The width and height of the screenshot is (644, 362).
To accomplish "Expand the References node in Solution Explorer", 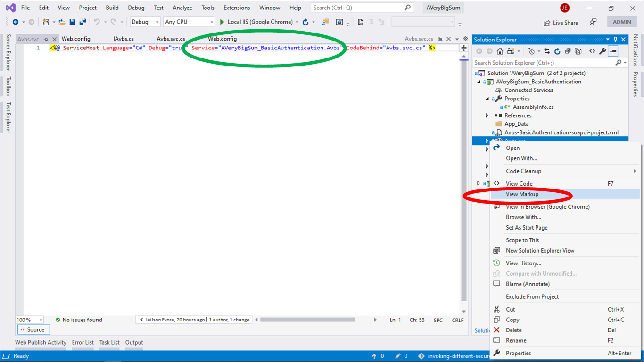I will tap(487, 115).
